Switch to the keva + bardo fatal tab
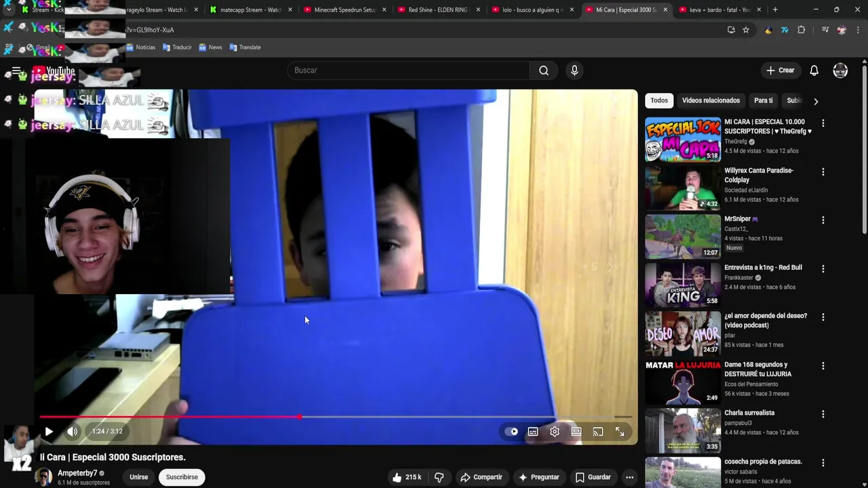This screenshot has height=488, width=868. [719, 9]
